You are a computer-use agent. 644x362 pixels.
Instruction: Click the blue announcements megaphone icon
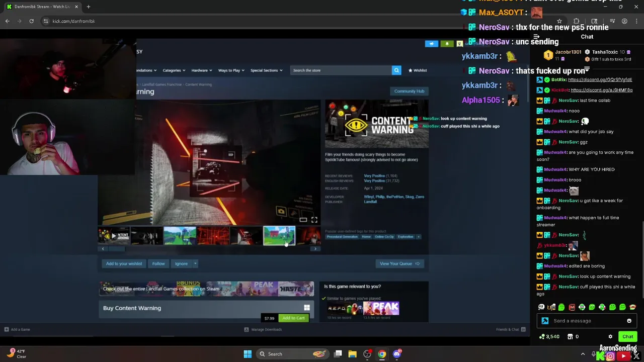tap(431, 44)
